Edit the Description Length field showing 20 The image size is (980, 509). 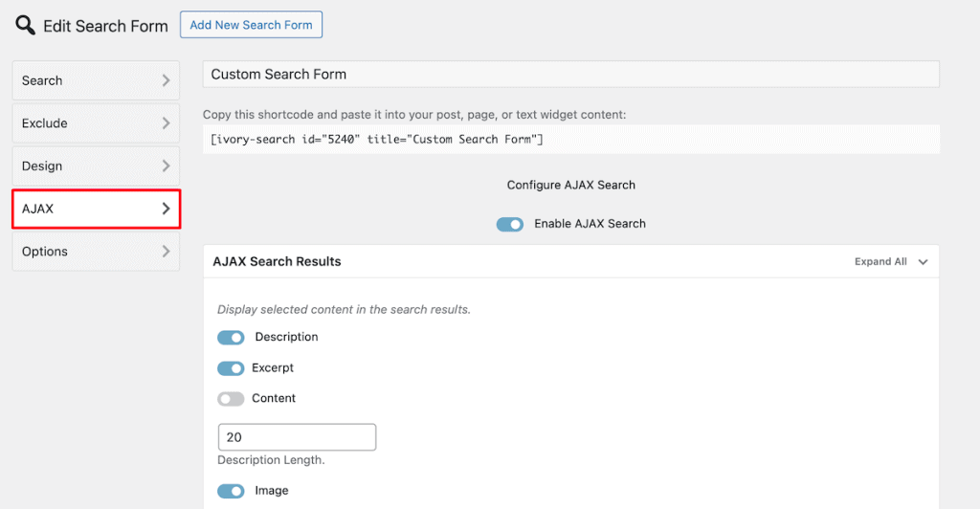pyautogui.click(x=297, y=437)
